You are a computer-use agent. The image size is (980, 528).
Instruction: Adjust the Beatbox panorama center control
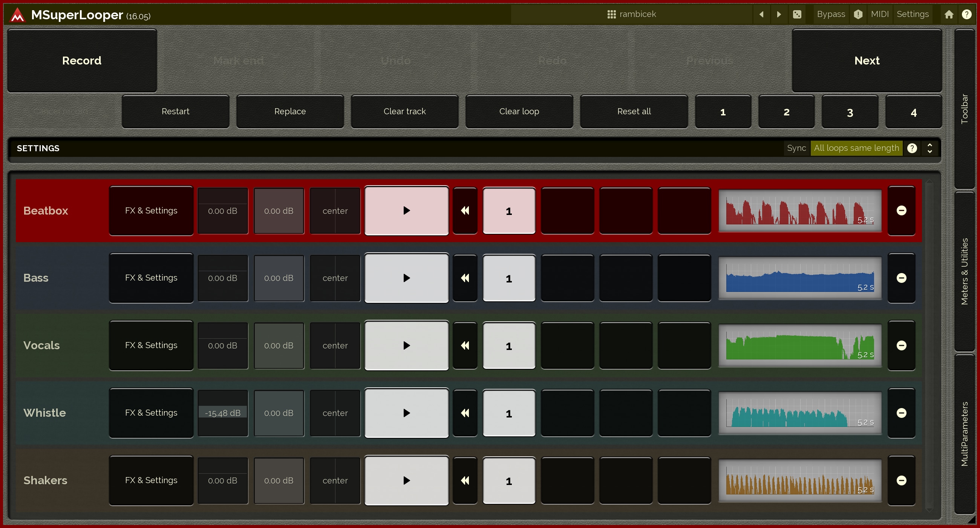[x=335, y=210]
